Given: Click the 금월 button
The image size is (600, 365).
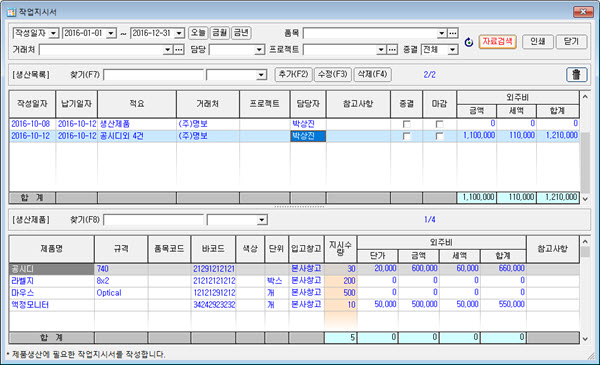Looking at the screenshot, I should click(x=220, y=33).
